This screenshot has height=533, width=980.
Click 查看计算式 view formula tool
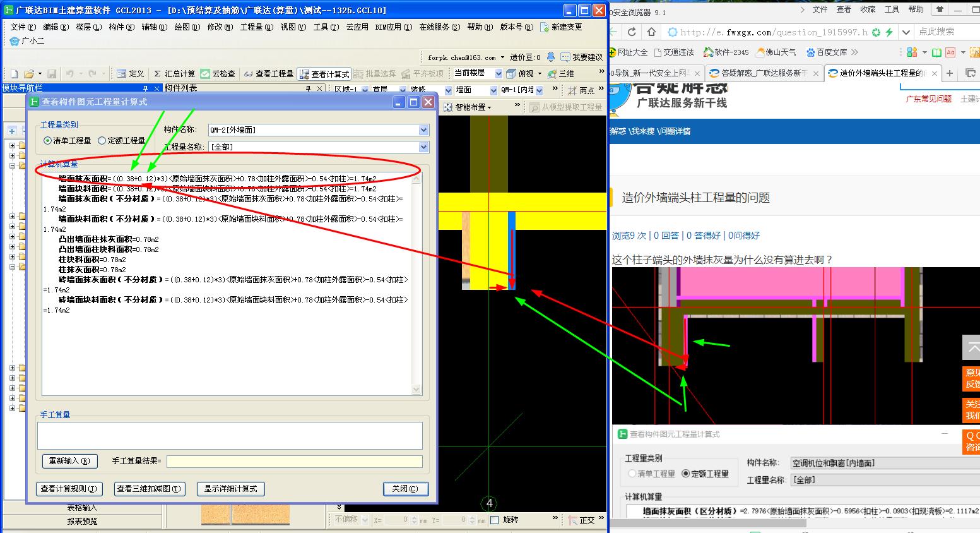click(x=324, y=74)
